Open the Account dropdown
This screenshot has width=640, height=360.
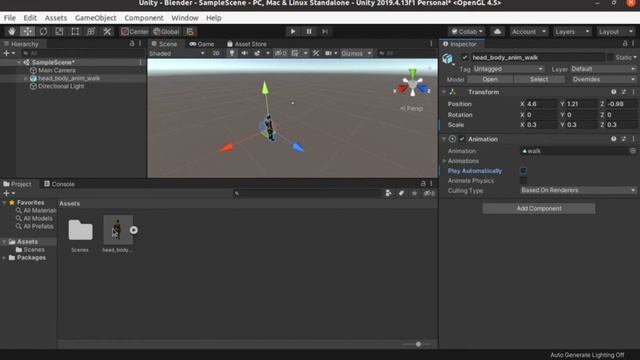pyautogui.click(x=528, y=31)
